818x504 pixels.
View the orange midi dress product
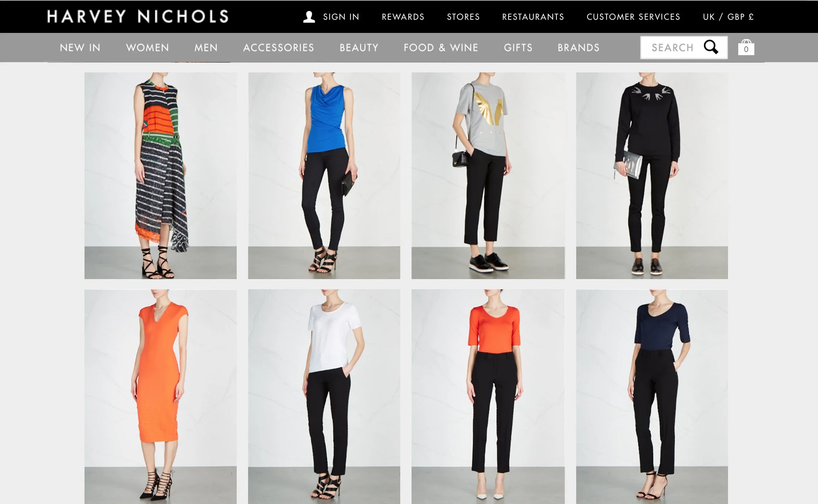point(161,397)
